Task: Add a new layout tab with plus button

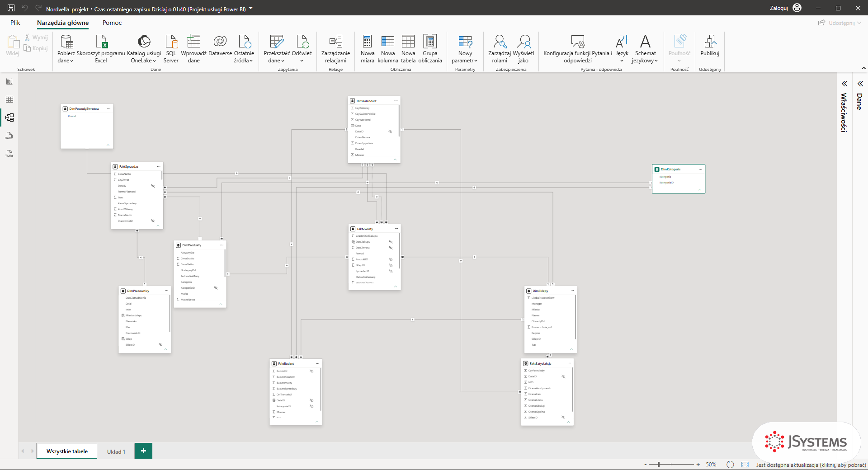Action: [143, 451]
